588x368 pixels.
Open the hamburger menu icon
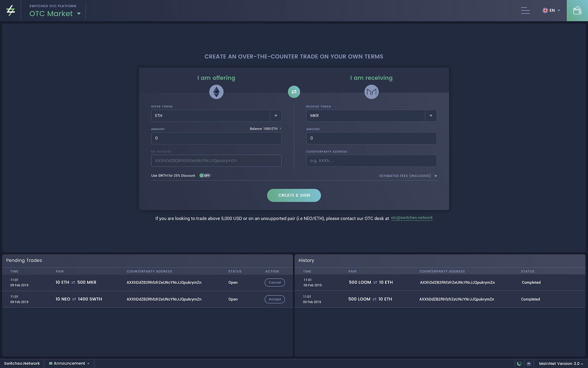pyautogui.click(x=525, y=11)
